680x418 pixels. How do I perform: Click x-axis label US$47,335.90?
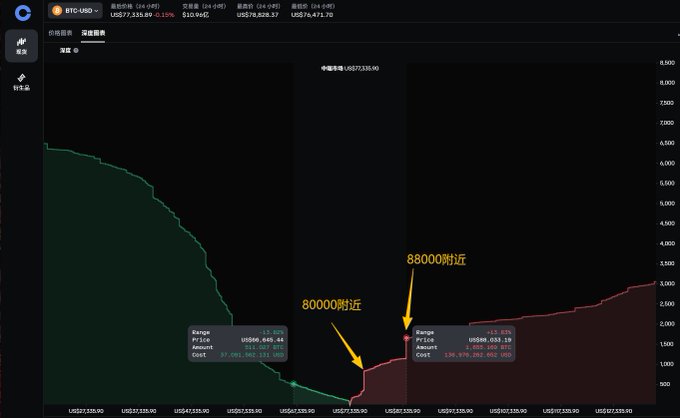point(192,411)
